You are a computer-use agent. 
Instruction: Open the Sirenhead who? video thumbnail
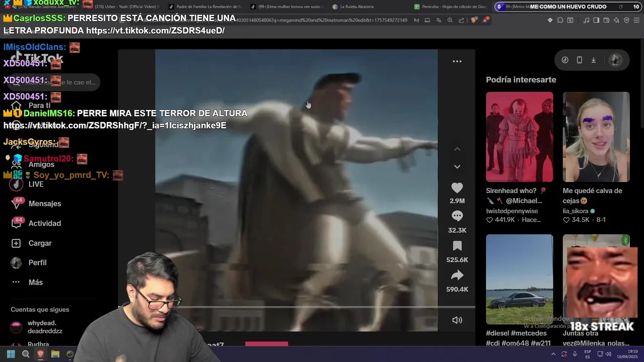point(519,137)
